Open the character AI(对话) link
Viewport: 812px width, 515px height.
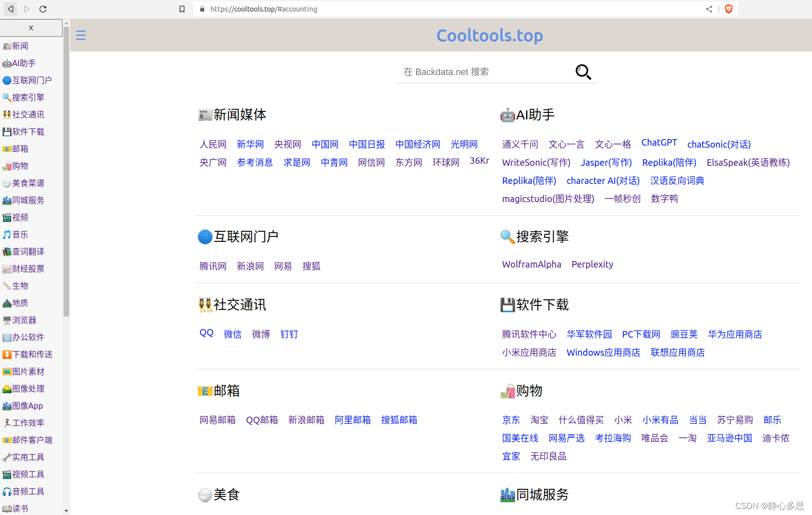point(603,181)
